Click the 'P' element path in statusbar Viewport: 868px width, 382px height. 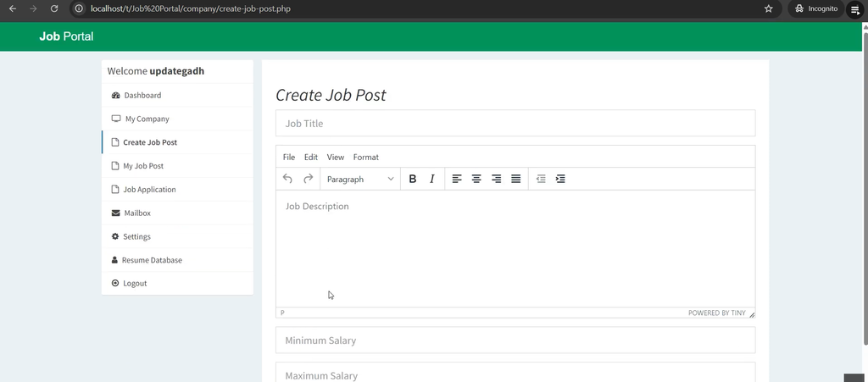(282, 313)
